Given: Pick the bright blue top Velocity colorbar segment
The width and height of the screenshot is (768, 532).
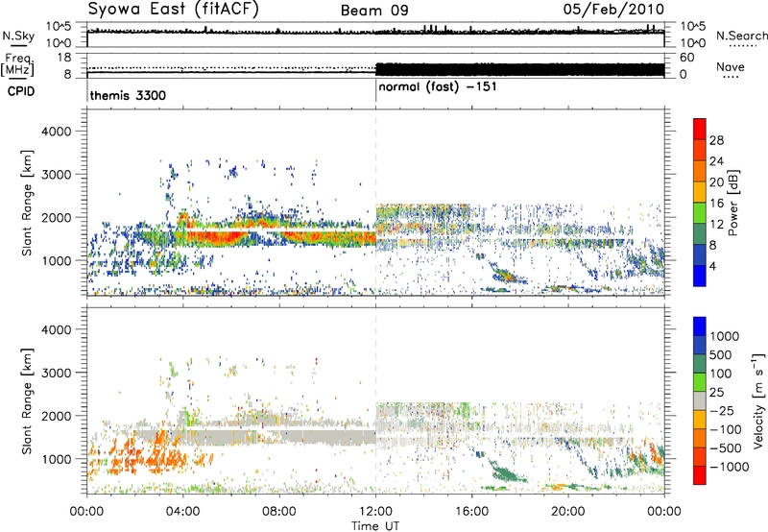Looking at the screenshot, I should point(700,326).
